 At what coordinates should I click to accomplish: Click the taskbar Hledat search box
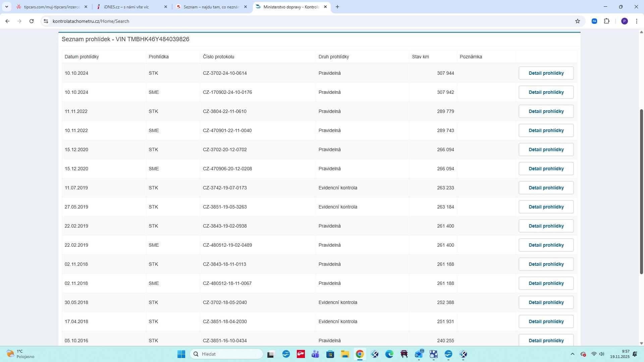(226, 354)
